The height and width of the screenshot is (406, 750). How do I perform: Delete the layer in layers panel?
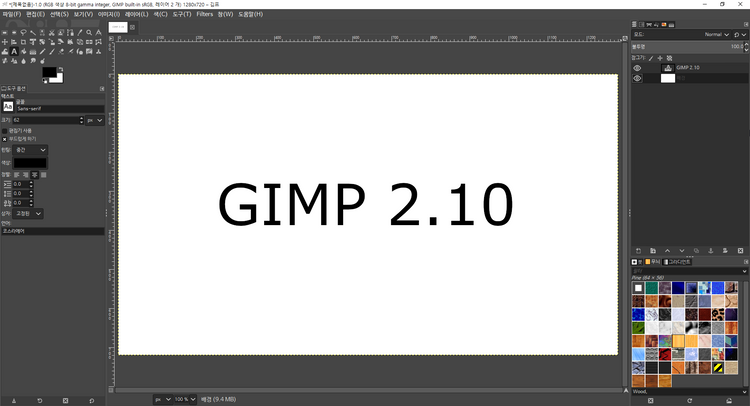pos(740,251)
